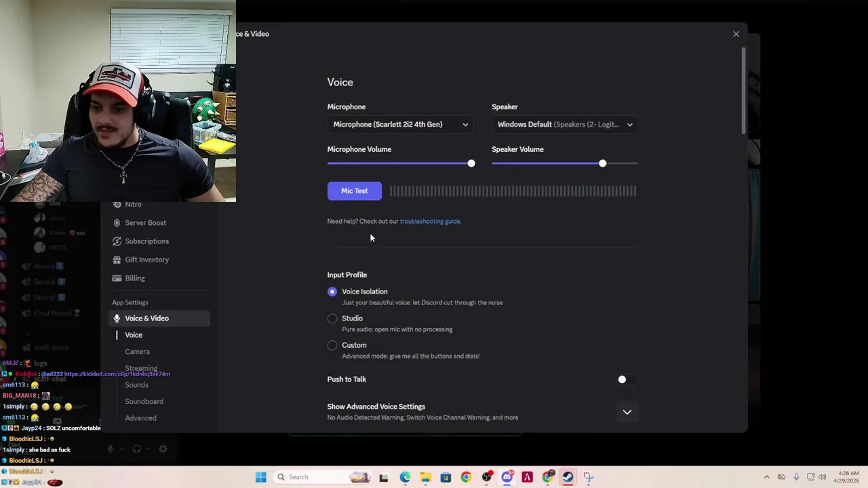Open Steam from the taskbar
This screenshot has height=488, width=868.
click(568, 477)
